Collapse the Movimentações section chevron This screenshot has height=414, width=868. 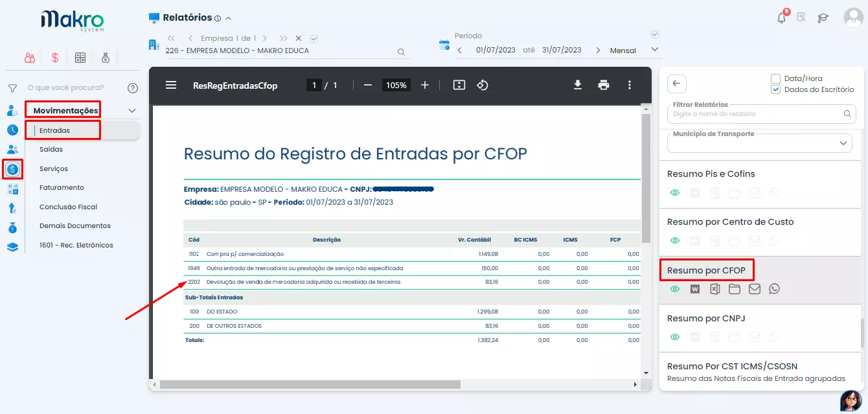[x=132, y=111]
